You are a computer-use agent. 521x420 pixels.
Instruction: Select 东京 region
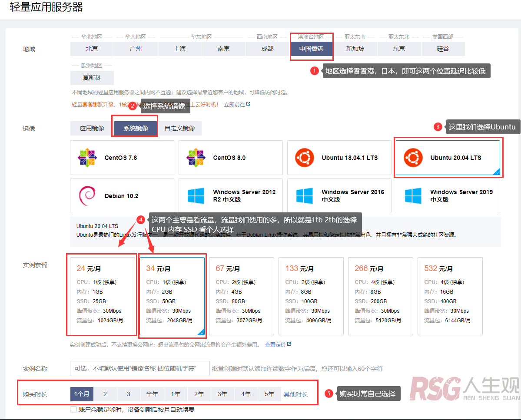(x=399, y=49)
